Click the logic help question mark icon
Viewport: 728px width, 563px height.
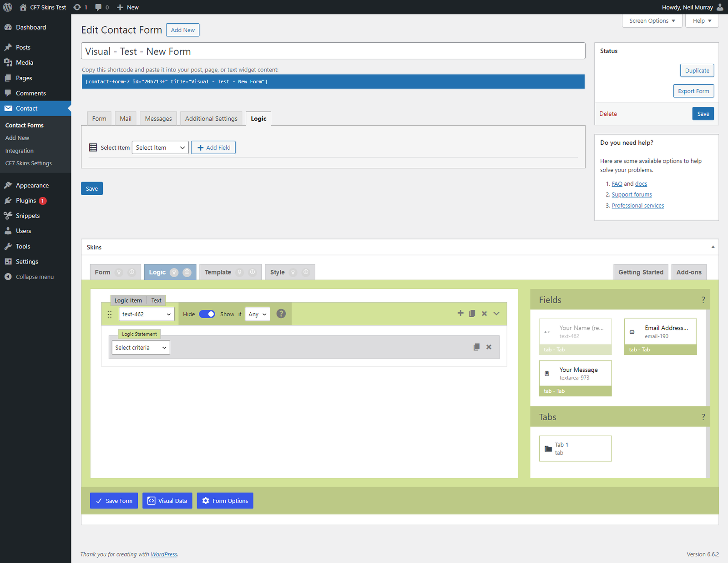click(x=281, y=314)
